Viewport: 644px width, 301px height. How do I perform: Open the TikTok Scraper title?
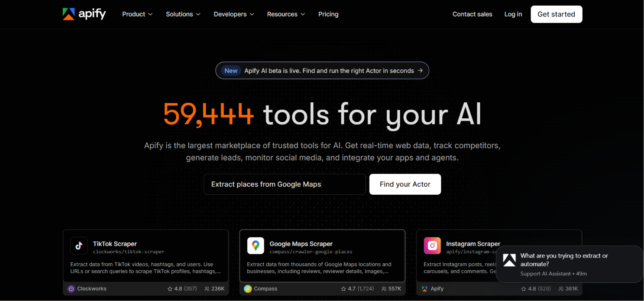point(115,244)
